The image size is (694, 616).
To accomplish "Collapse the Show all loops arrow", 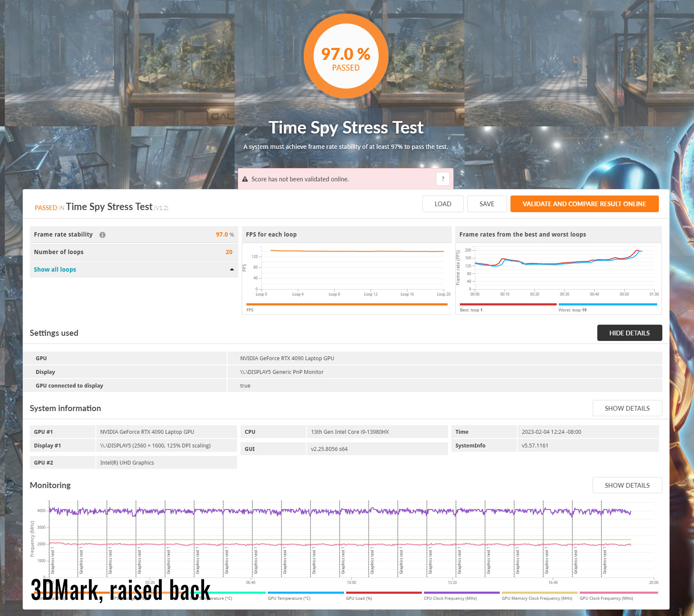I will point(232,269).
